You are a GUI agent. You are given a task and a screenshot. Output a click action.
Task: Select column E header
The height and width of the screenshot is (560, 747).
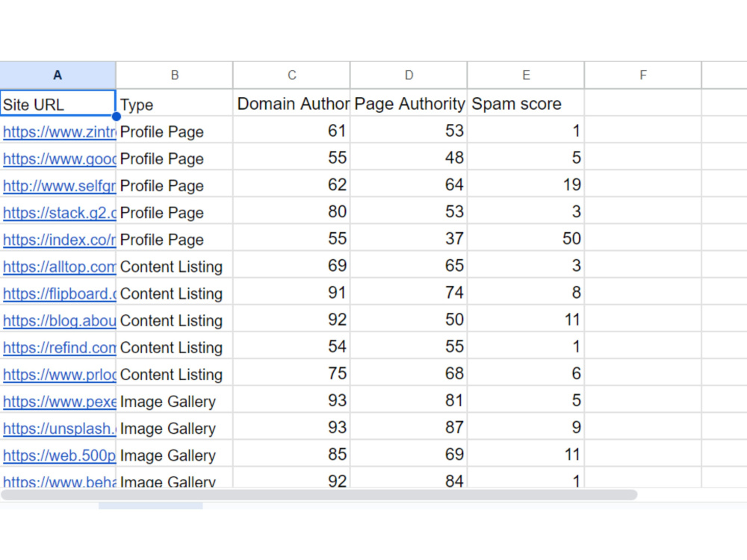(526, 75)
